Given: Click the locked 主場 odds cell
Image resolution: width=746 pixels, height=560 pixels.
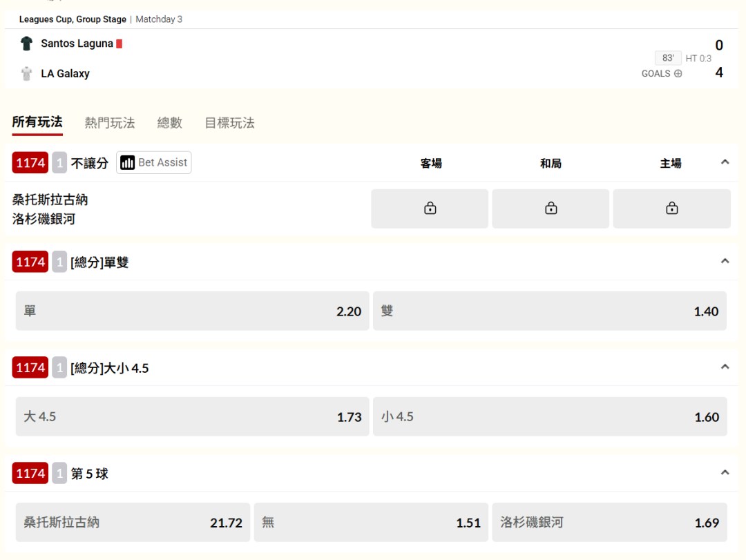Looking at the screenshot, I should click(672, 209).
